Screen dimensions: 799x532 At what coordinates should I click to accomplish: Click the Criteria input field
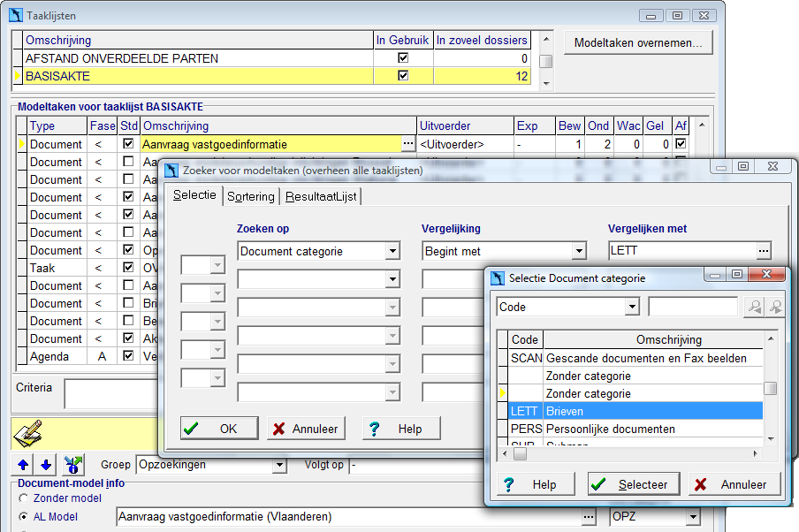(111, 393)
